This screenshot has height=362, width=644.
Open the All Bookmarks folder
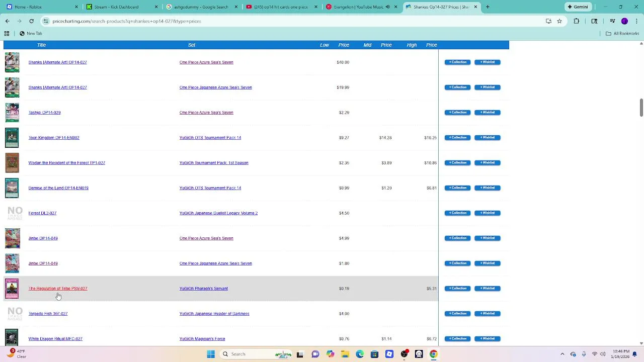(x=622, y=33)
